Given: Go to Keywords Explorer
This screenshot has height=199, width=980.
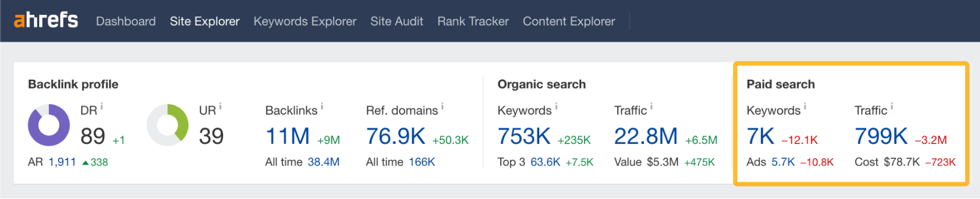Looking at the screenshot, I should tap(305, 22).
